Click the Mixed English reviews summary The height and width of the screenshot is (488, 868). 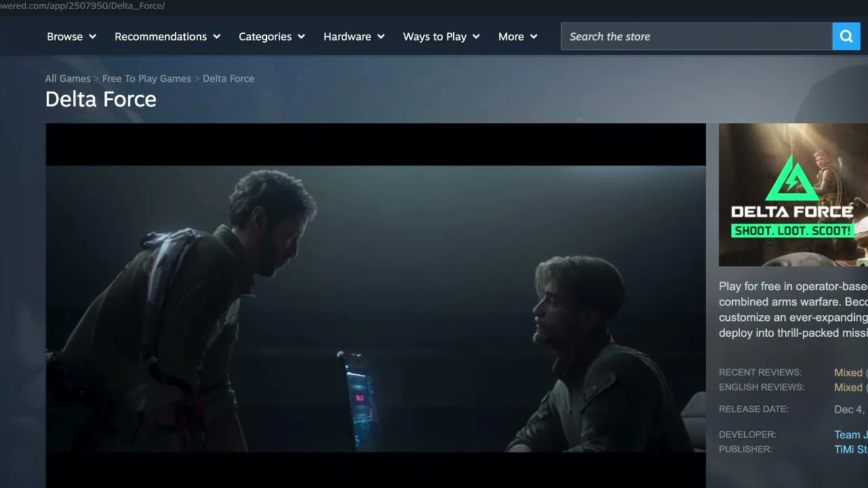click(848, 388)
